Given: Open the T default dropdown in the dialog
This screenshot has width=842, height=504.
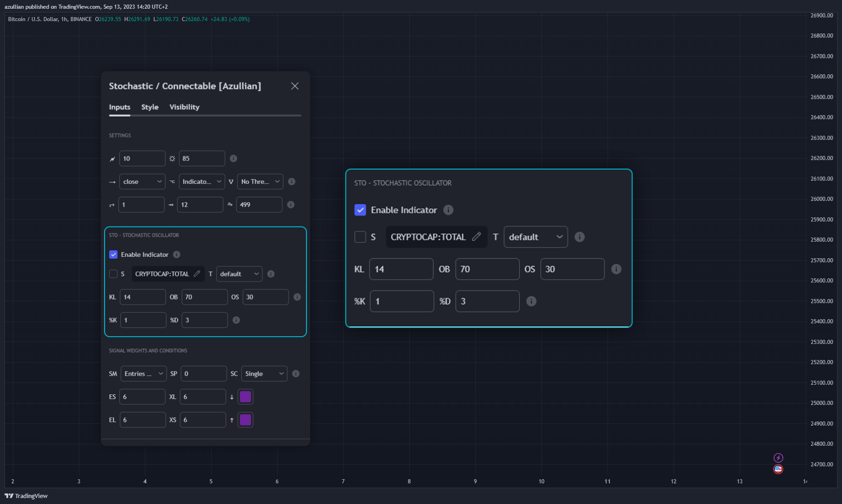Looking at the screenshot, I should tap(240, 274).
